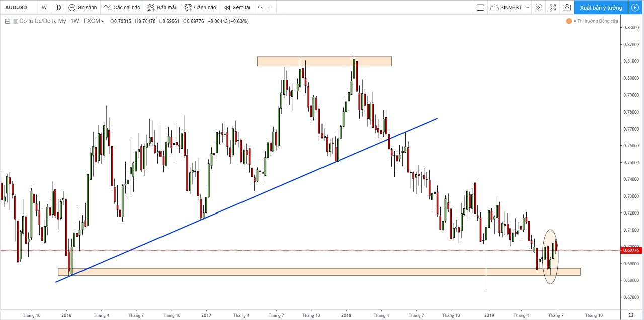Open the Bản mẫu templates menu
The height and width of the screenshot is (320, 644).
pos(162,7)
